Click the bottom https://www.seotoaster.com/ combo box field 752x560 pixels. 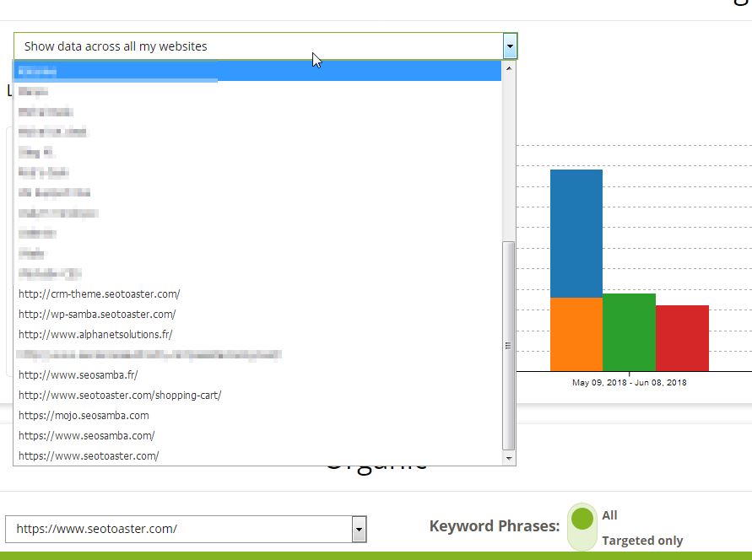[x=179, y=530]
